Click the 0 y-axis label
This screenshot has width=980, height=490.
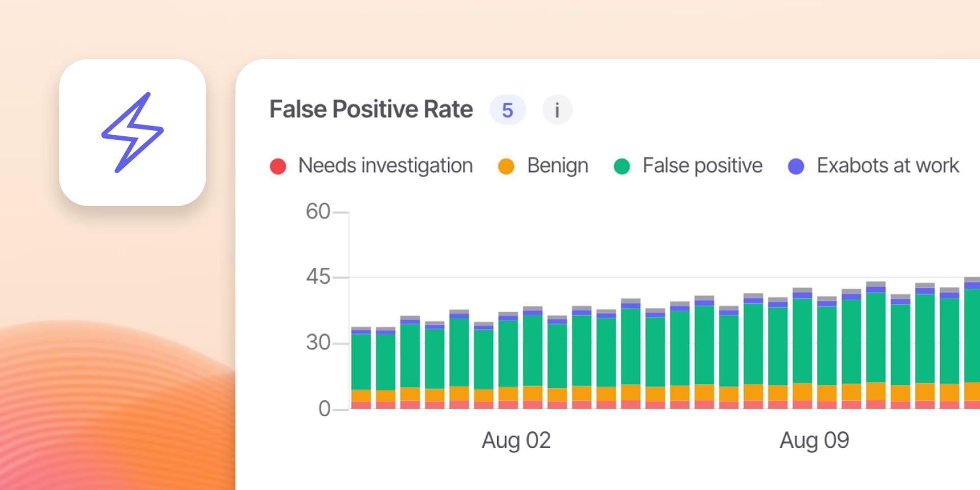coord(325,409)
